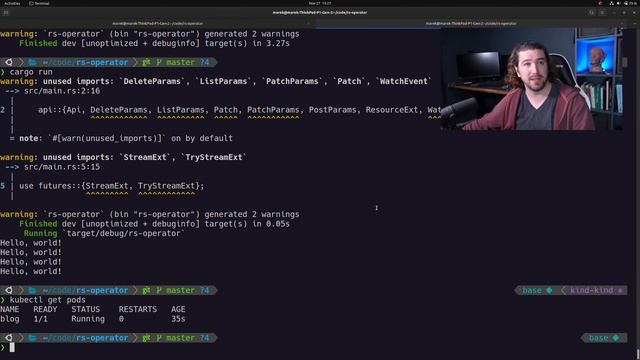Click the 'in 0.05s' build time
The width and height of the screenshot is (640, 360).
click(271, 224)
